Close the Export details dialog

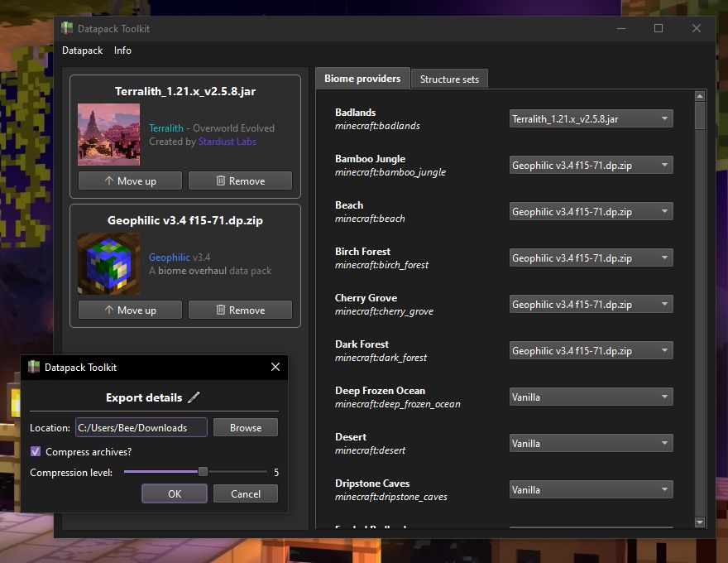(x=275, y=367)
